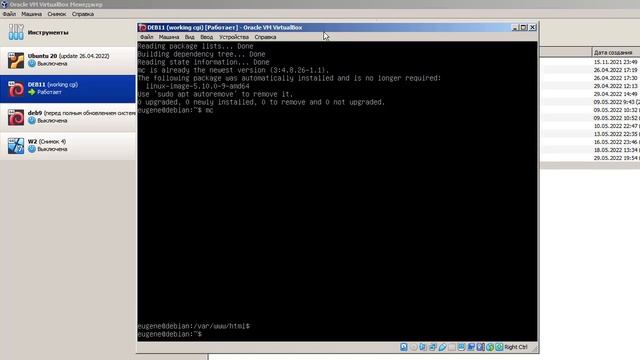Image resolution: width=640 pixels, height=360 pixels.
Task: Click the keyboard capture arrow icon before Right Ctrl
Action: [499, 347]
